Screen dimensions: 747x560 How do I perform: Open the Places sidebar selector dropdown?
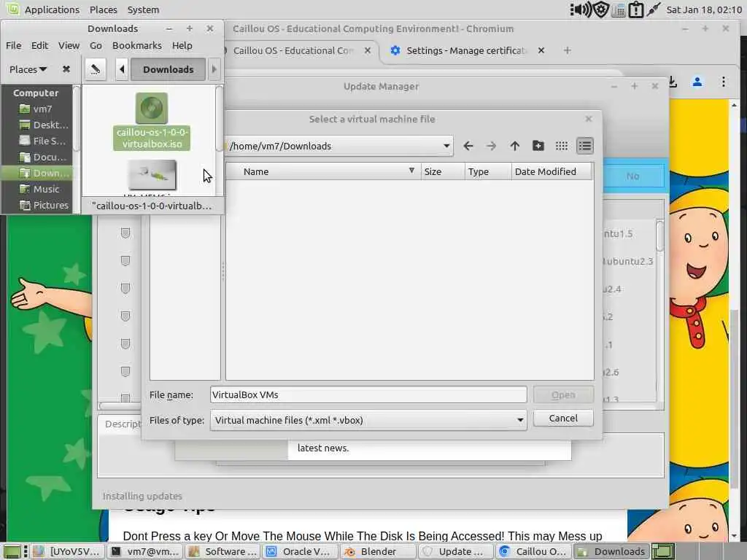28,69
